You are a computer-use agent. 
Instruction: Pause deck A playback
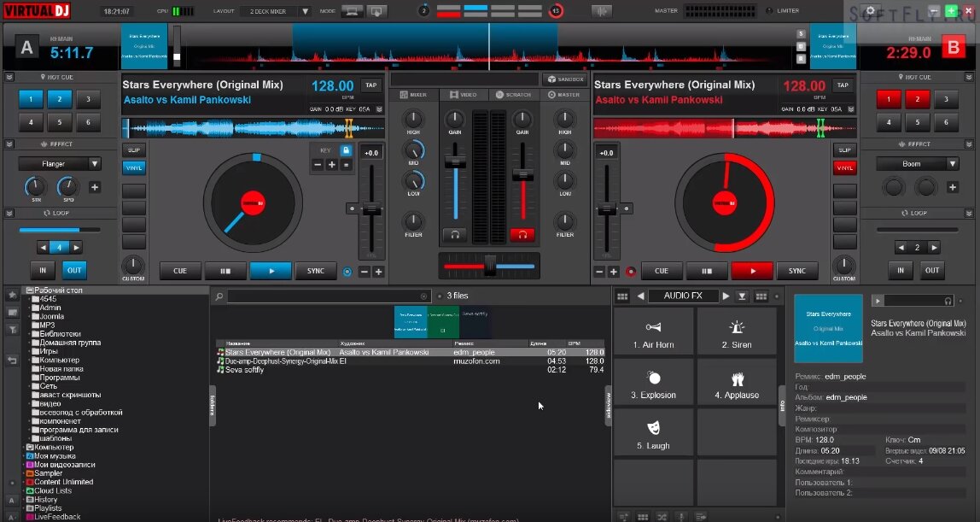[x=225, y=272]
